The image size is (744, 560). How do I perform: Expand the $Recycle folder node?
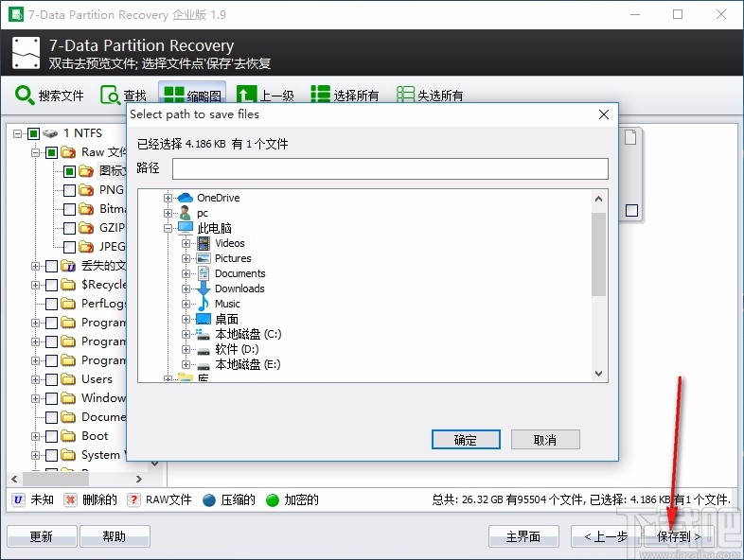(x=35, y=285)
